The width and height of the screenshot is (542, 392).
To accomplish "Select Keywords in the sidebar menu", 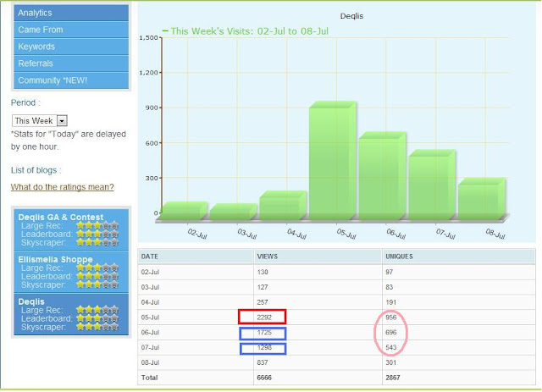I will 71,47.
